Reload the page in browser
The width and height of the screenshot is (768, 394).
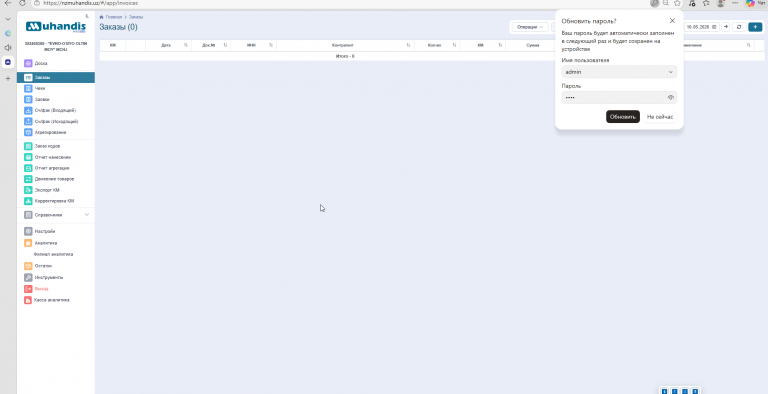coord(23,3)
